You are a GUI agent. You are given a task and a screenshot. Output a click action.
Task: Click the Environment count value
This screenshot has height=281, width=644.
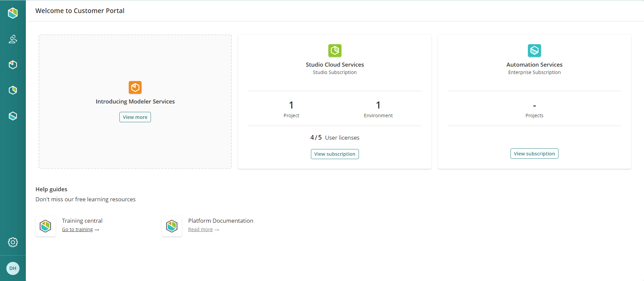[x=378, y=105]
